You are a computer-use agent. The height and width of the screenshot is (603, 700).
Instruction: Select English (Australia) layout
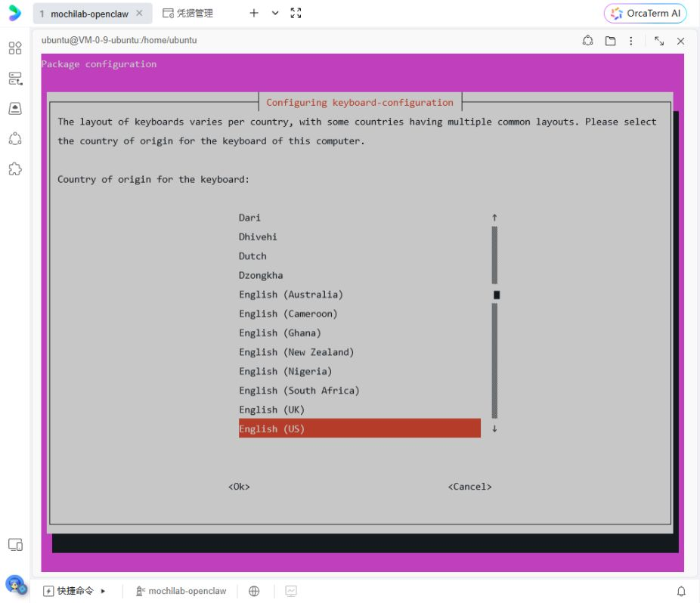coord(359,295)
